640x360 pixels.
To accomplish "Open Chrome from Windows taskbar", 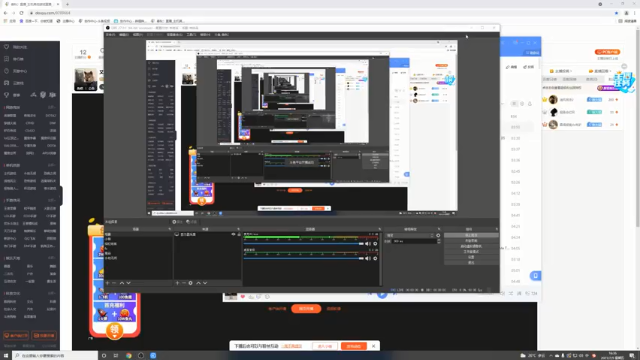I will click(129, 356).
